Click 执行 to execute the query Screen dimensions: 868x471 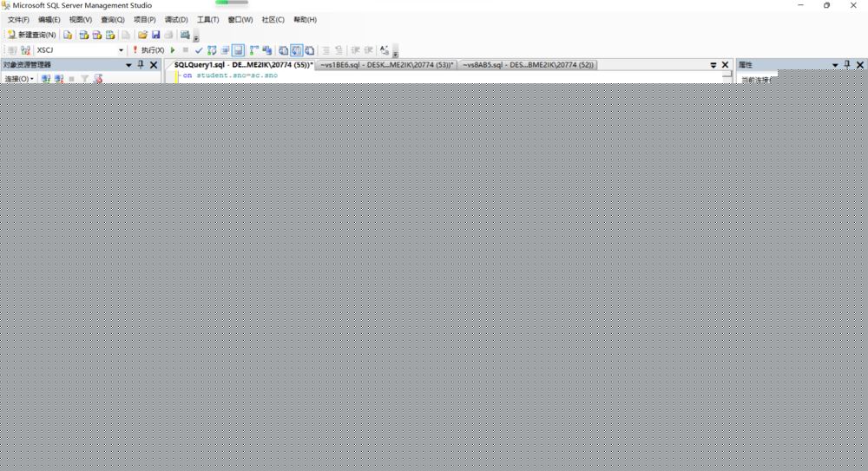coord(148,50)
